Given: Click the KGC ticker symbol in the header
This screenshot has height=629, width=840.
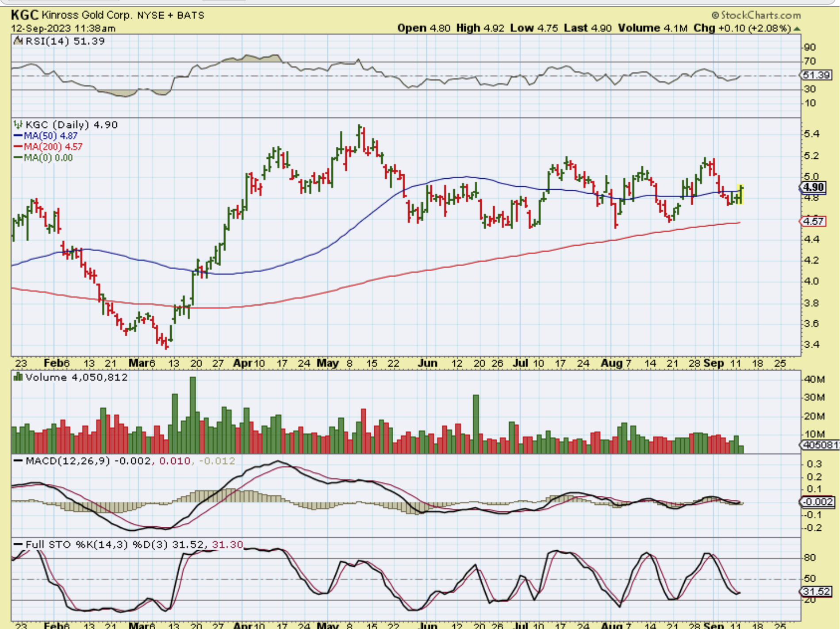Looking at the screenshot, I should (25, 15).
